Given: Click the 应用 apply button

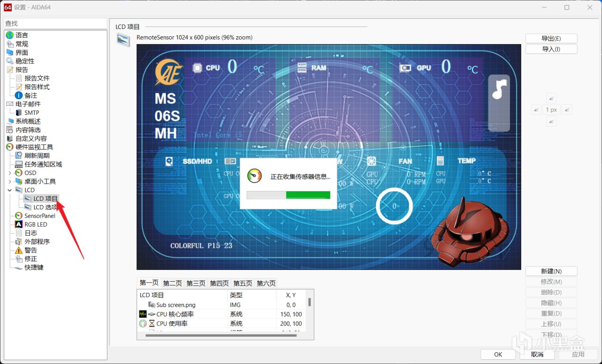Looking at the screenshot, I should tap(578, 355).
